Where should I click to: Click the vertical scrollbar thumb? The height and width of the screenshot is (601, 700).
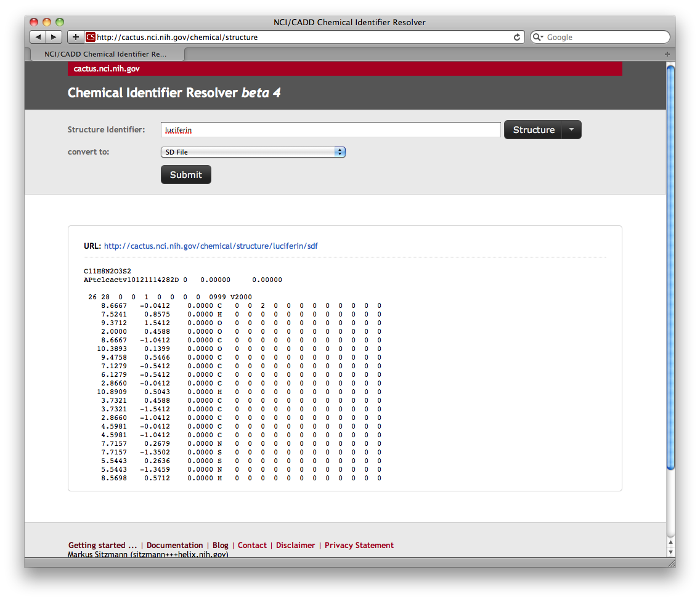point(670,268)
